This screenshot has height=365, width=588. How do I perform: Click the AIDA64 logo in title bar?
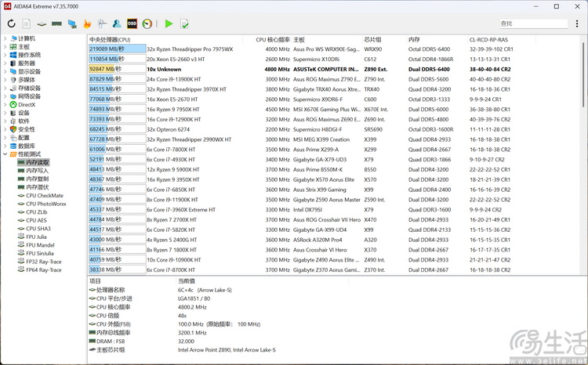pyautogui.click(x=7, y=6)
